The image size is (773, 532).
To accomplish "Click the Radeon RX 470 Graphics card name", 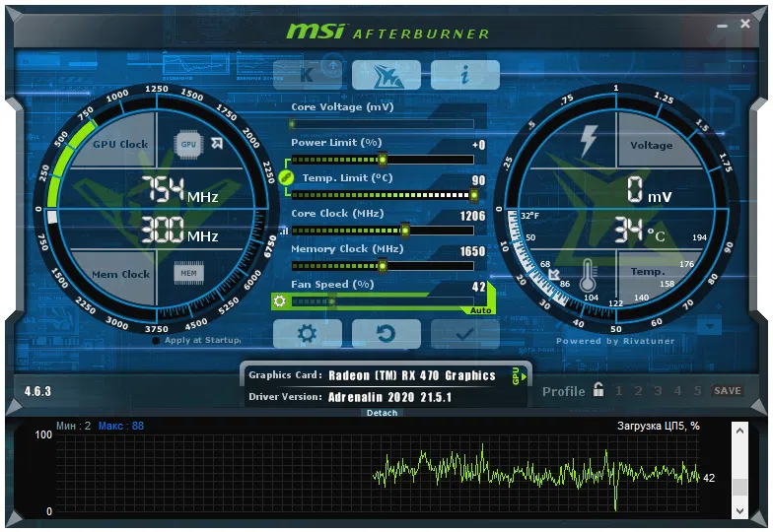I will click(412, 376).
